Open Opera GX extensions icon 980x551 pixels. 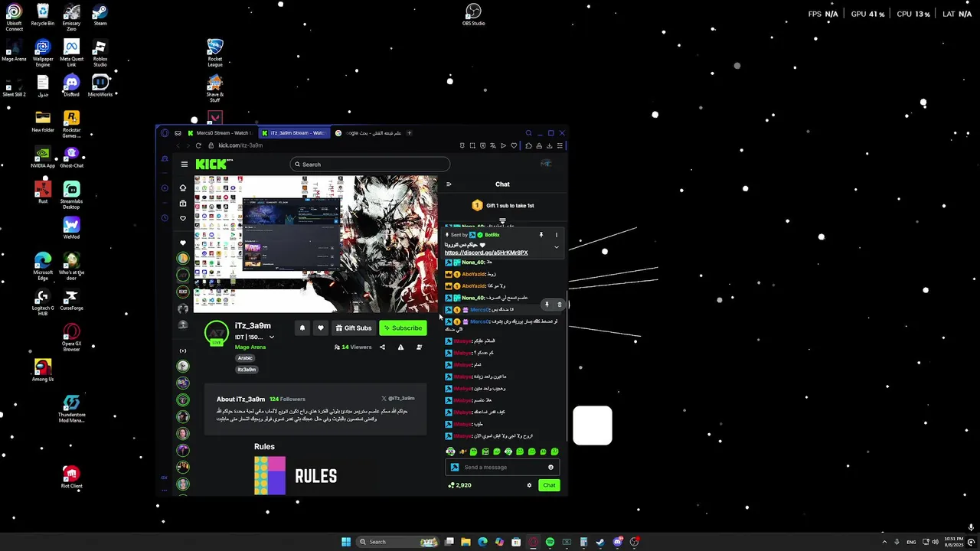[528, 145]
